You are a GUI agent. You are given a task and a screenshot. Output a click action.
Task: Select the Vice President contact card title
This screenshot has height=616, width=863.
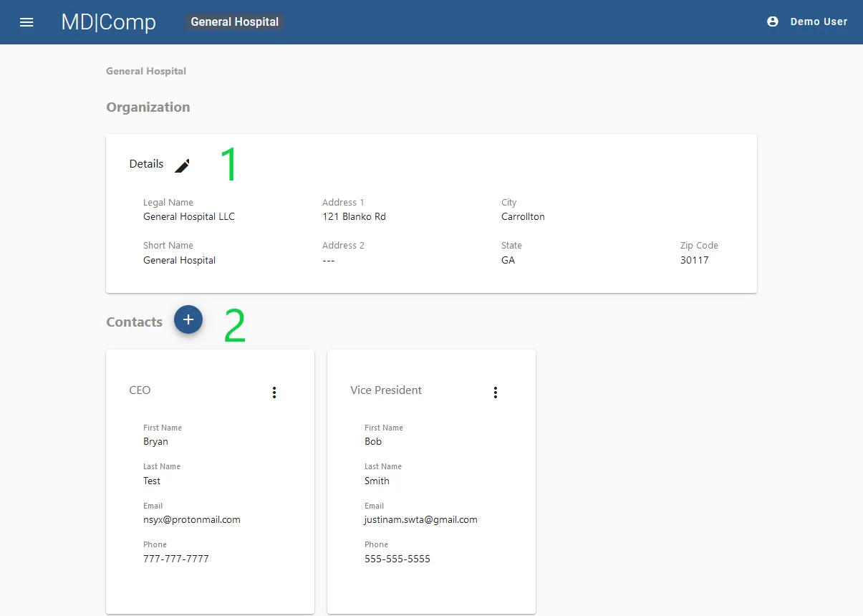[386, 390]
